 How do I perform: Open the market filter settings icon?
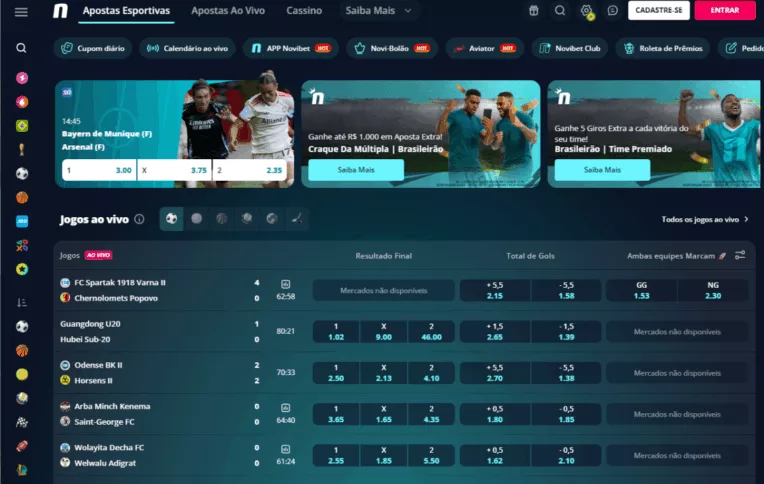tap(740, 255)
